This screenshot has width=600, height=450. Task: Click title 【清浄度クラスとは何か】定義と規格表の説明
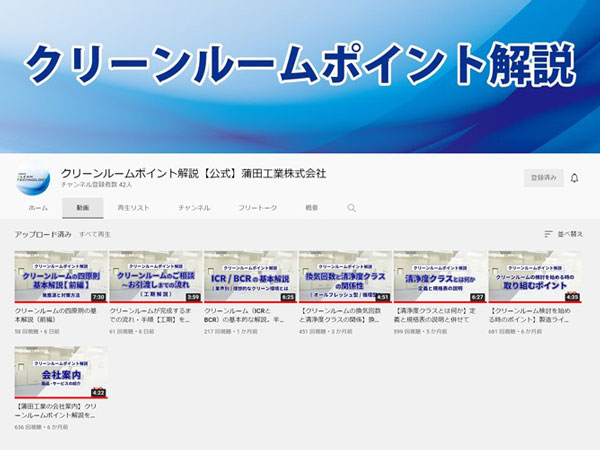[x=435, y=315]
